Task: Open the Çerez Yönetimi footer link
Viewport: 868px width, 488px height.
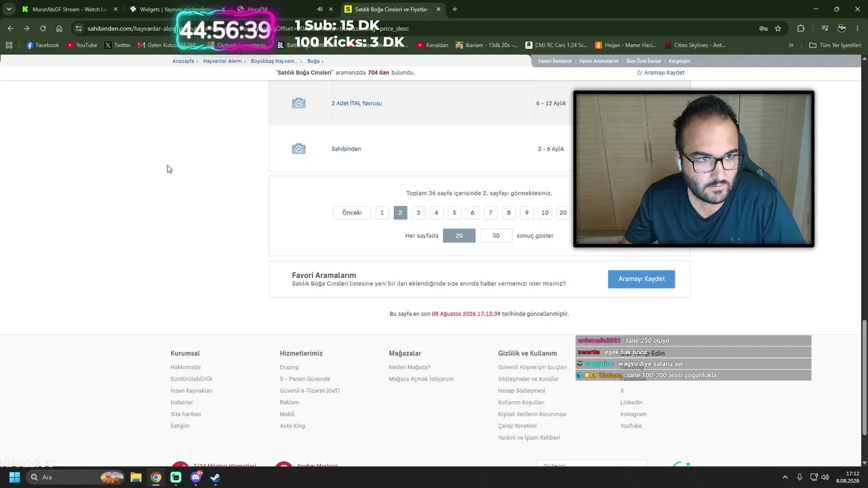Action: pyautogui.click(x=517, y=426)
